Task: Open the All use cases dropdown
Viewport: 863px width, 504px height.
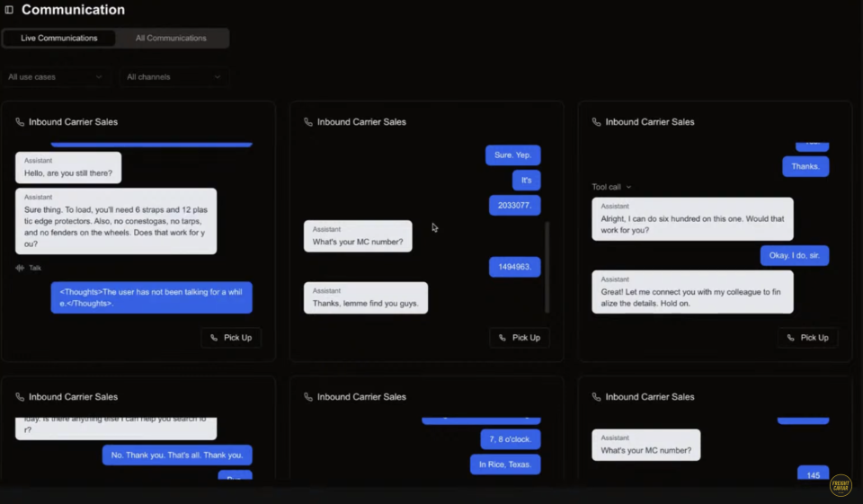Action: [x=56, y=77]
